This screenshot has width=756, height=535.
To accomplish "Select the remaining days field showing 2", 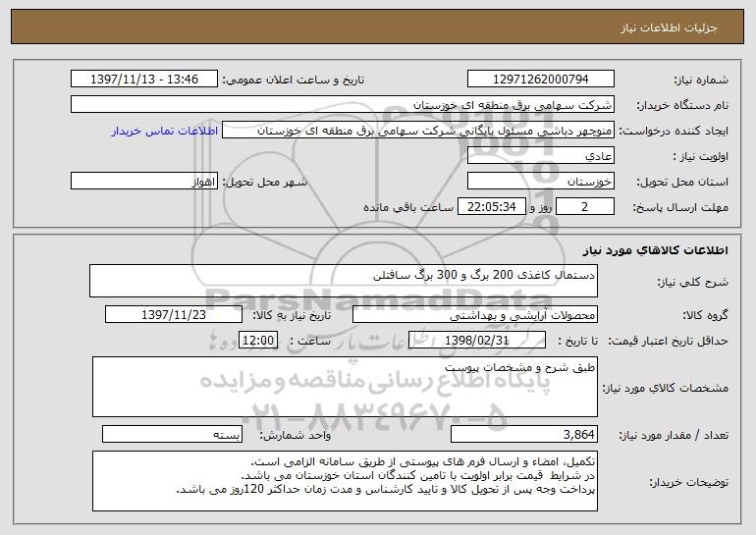I will [585, 207].
